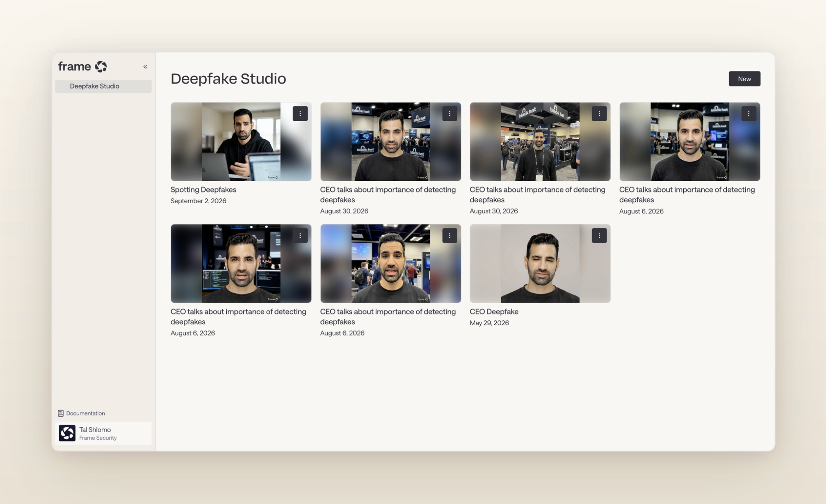826x504 pixels.
Task: Open the Spotting Deepfakes video thumbnail
Action: coord(241,142)
